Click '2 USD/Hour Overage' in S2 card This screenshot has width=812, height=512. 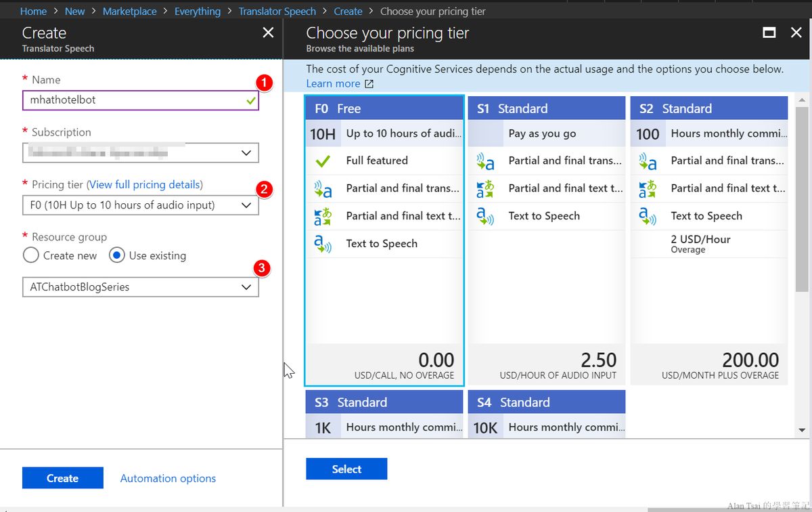click(700, 244)
